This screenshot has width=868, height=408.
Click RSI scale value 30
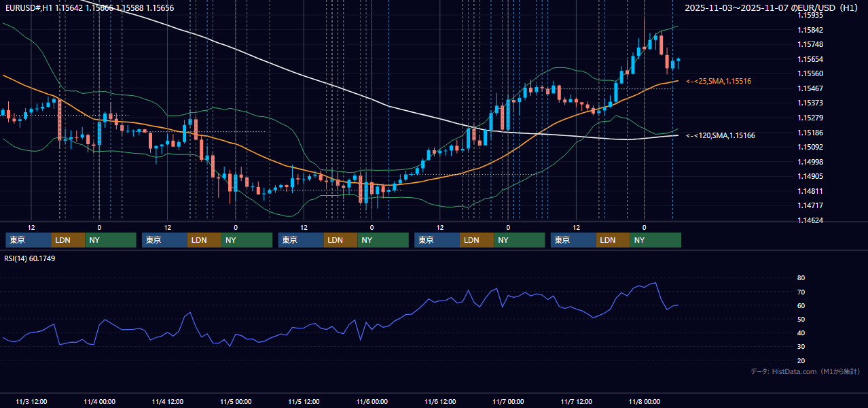click(x=801, y=347)
